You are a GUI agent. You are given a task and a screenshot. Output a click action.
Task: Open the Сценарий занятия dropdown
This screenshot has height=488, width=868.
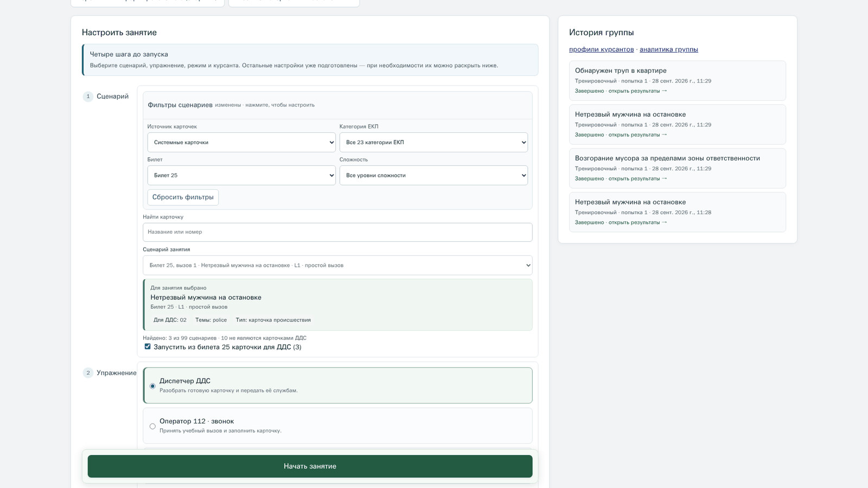point(337,265)
